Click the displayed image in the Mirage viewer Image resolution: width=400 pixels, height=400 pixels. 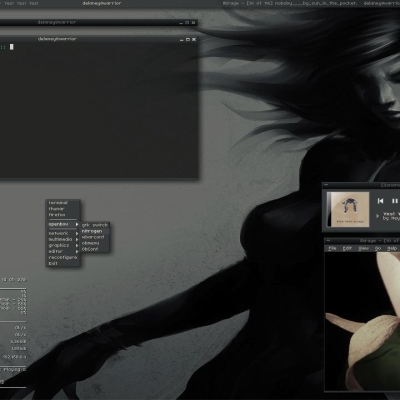tap(362, 321)
